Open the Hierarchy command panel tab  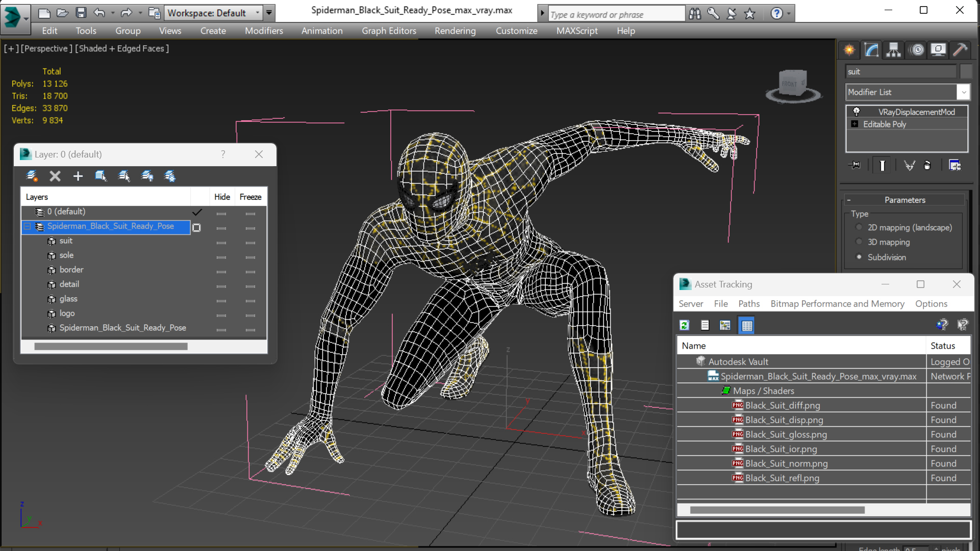coord(893,50)
